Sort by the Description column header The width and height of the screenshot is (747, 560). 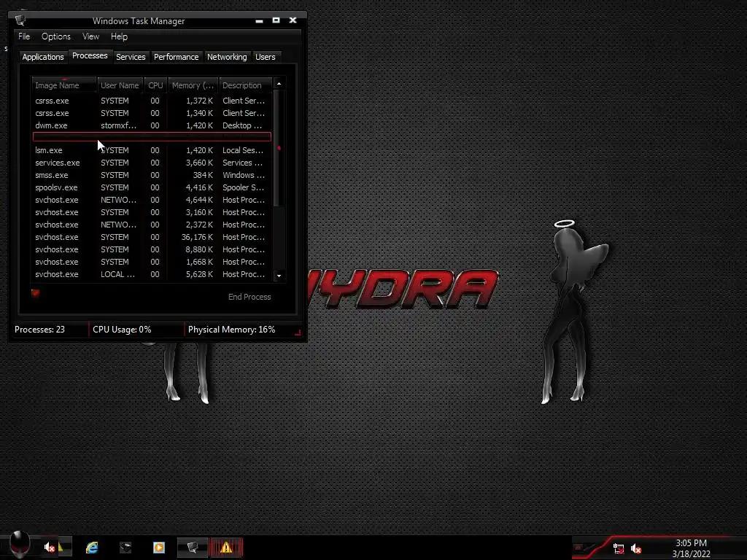pyautogui.click(x=245, y=85)
